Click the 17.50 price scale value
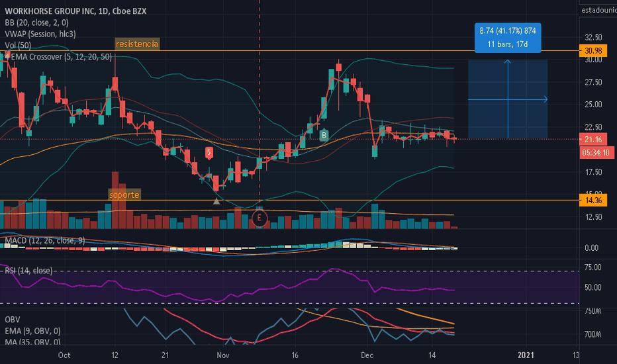This screenshot has width=617, height=364. (x=593, y=172)
